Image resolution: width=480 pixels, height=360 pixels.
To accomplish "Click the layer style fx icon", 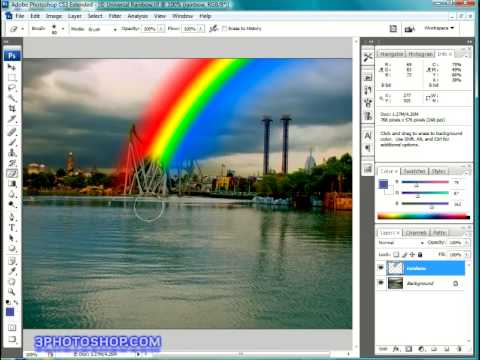I will click(x=396, y=349).
